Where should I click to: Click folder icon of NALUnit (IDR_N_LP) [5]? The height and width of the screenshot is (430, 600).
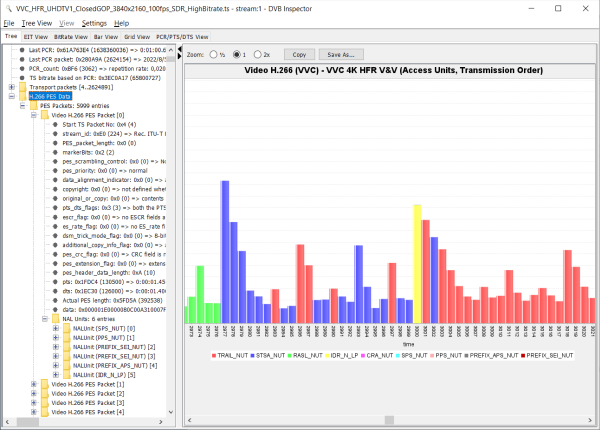[66, 374]
